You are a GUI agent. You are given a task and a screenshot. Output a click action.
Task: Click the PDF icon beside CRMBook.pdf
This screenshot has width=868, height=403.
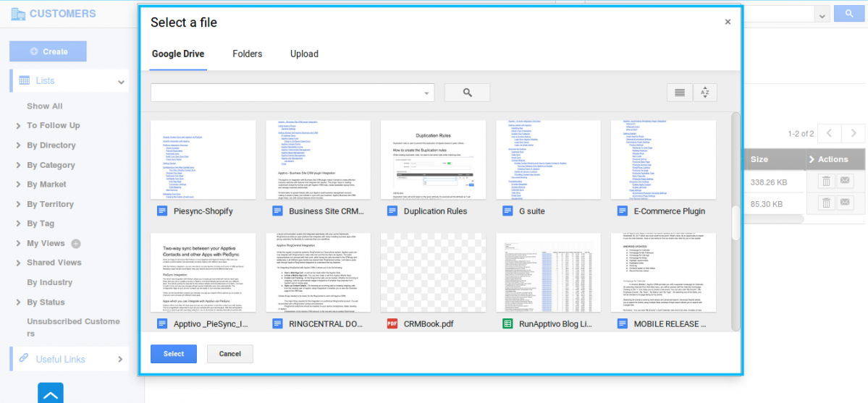coord(392,324)
